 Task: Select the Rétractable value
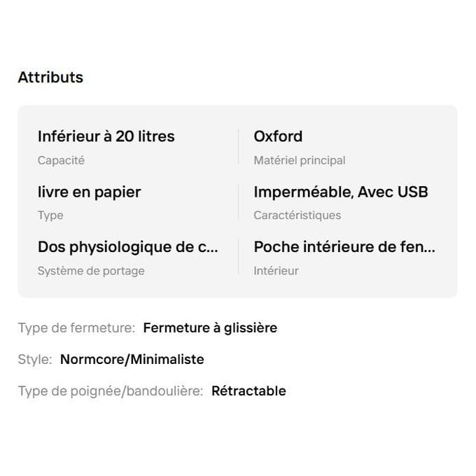pos(248,391)
